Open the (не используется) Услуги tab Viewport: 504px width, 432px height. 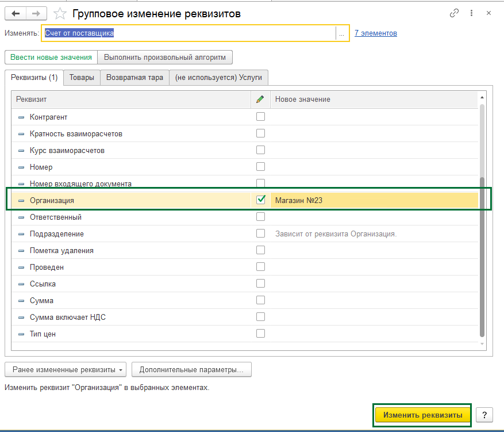(x=218, y=78)
